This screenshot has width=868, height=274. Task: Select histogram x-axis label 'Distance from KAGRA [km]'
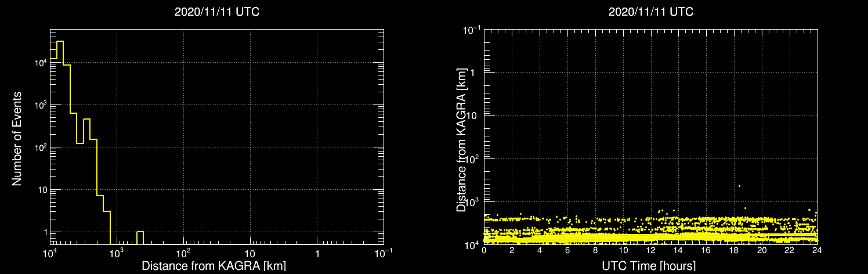coord(214,266)
